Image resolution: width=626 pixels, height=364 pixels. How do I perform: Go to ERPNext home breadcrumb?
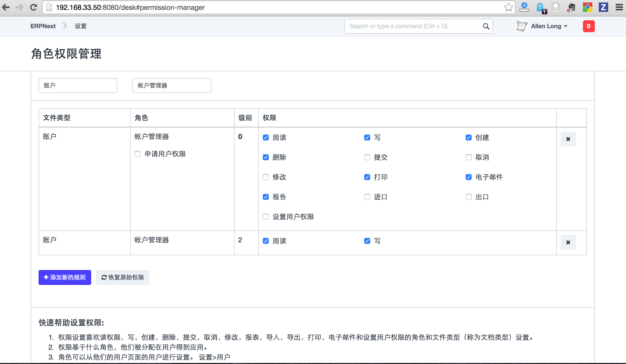[x=43, y=26]
